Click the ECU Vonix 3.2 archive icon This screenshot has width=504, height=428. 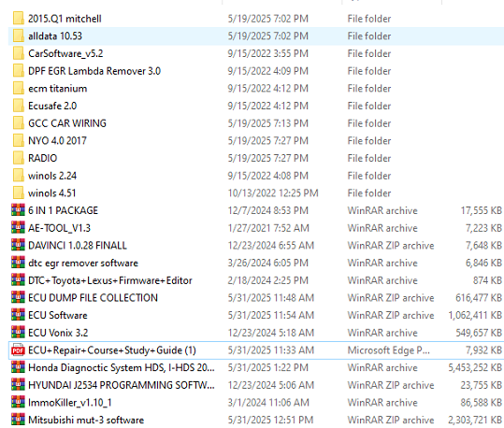[x=18, y=333]
